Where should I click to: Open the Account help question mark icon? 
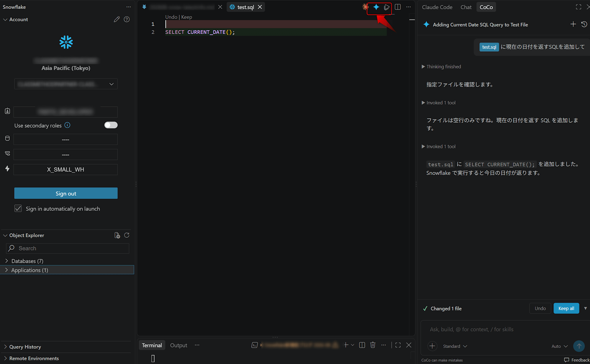(x=127, y=19)
